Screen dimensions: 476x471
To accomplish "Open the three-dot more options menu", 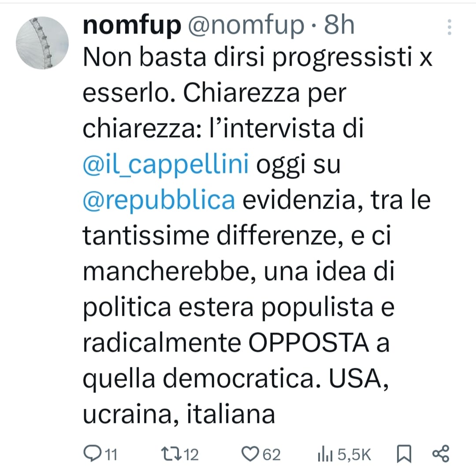I will [449, 27].
